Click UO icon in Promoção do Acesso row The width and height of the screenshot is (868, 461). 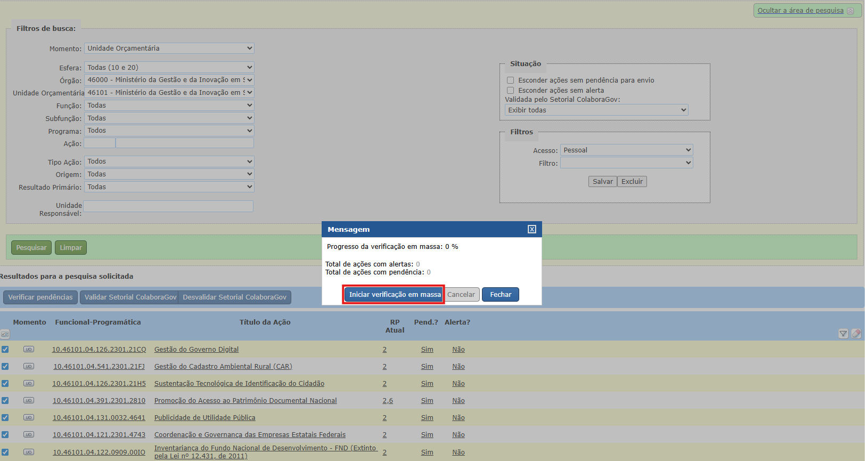coord(28,401)
